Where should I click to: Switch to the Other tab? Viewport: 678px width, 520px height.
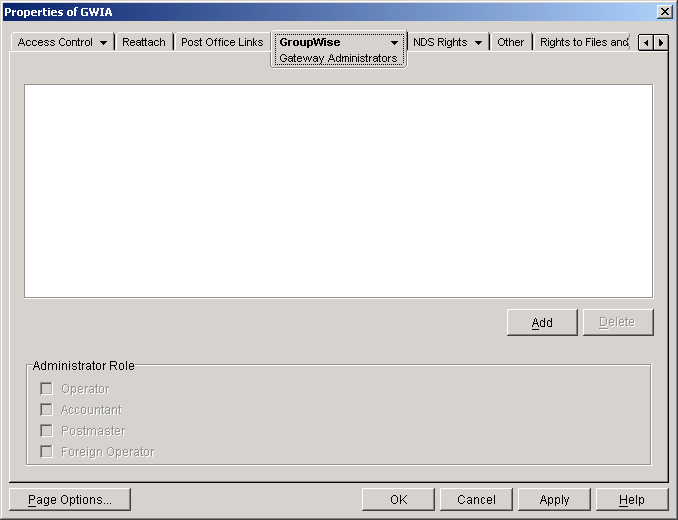(x=510, y=42)
